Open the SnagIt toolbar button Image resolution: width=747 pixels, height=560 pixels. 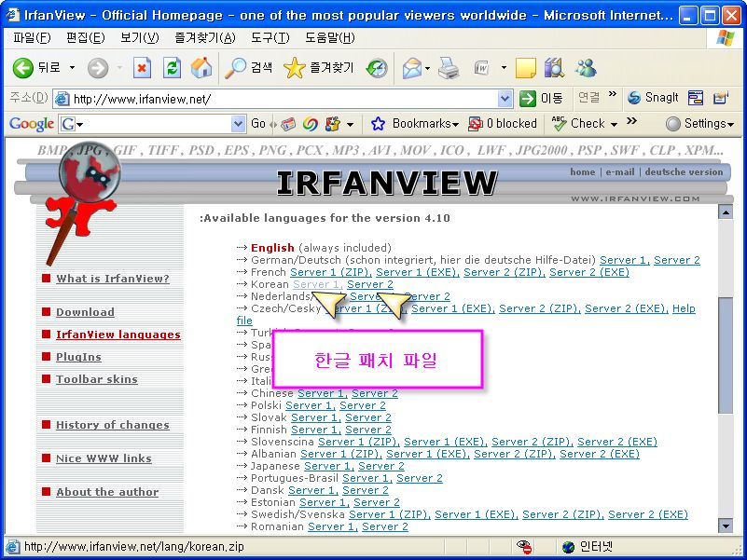pyautogui.click(x=653, y=98)
